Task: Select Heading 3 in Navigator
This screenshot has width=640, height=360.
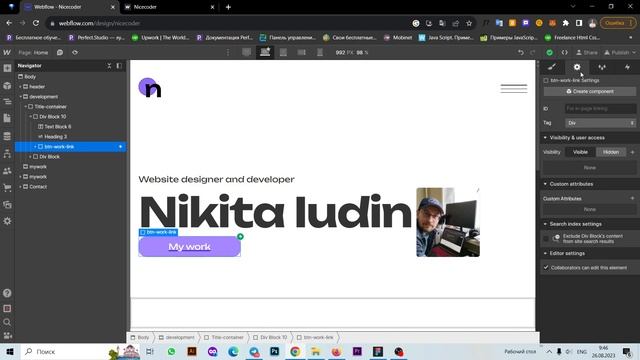Action: 56,137
